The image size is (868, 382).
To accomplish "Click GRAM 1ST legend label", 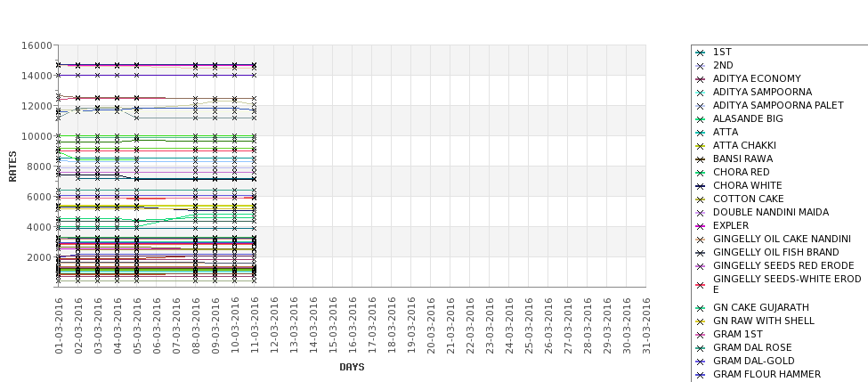I will [737, 334].
